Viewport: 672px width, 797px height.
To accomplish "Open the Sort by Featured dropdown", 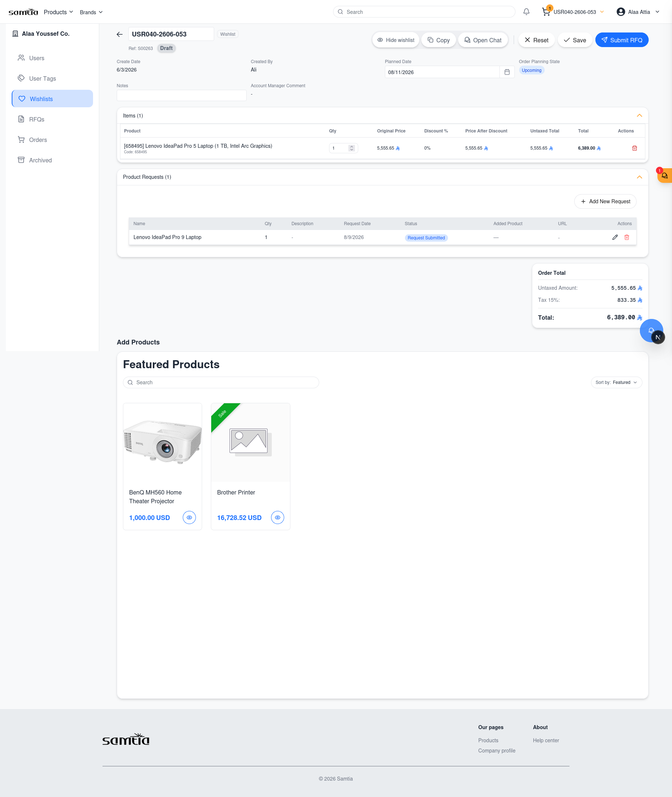I will point(617,382).
